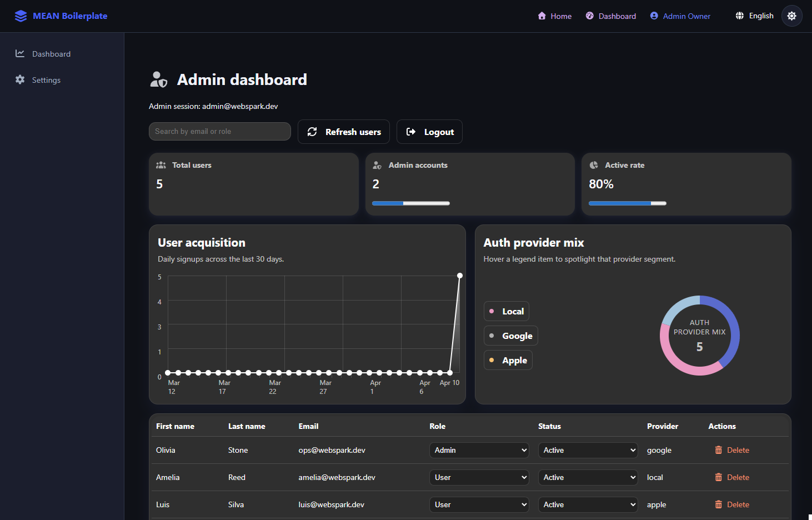Viewport: 812px width, 520px height.
Task: Click the globe icon next to English
Action: 739,16
